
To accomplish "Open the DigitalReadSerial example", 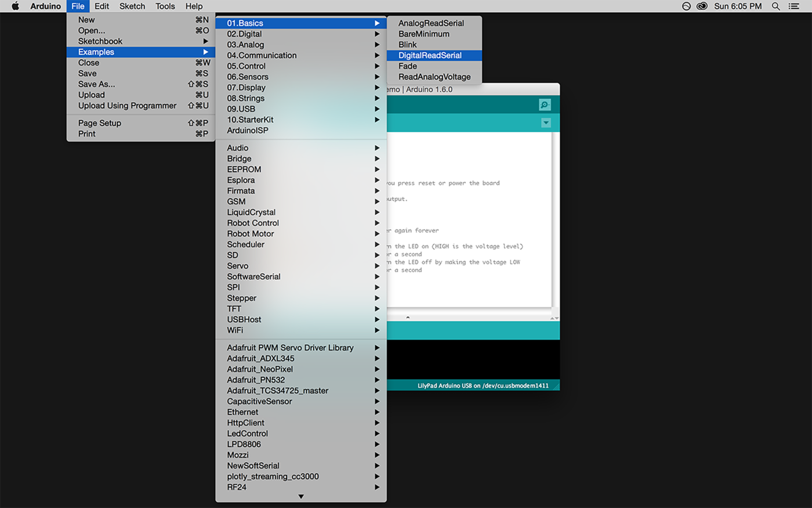I will tap(434, 55).
